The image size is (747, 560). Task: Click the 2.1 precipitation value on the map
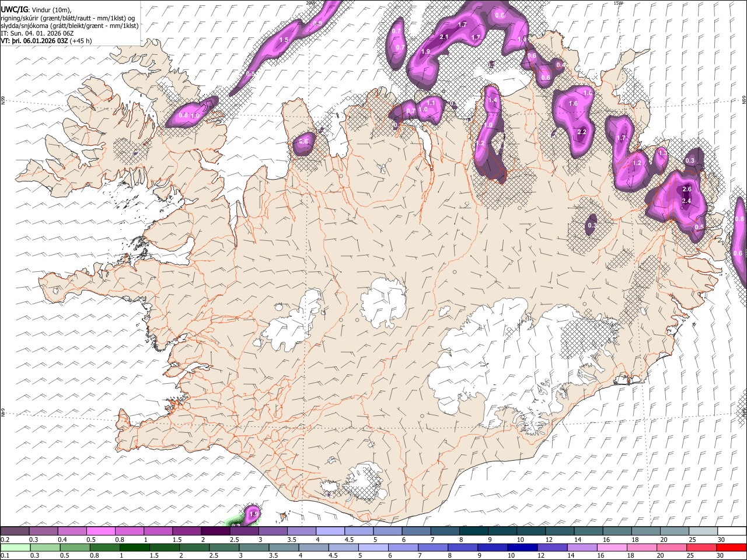(444, 37)
